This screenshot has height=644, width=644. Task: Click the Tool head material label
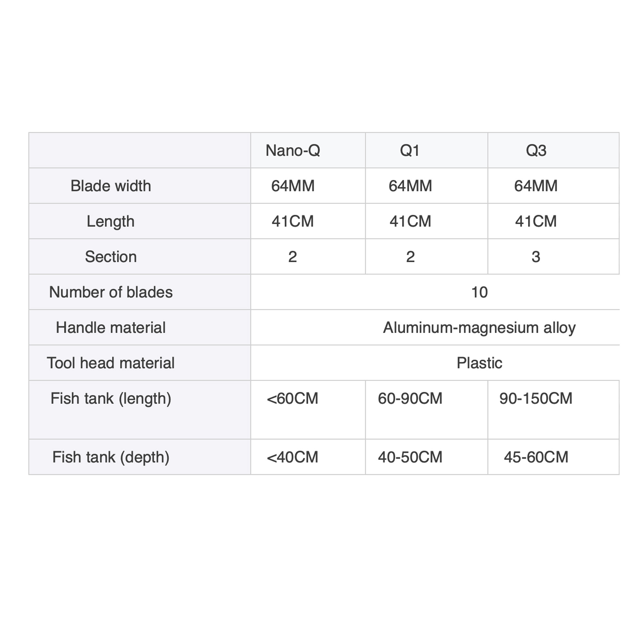coord(110,363)
